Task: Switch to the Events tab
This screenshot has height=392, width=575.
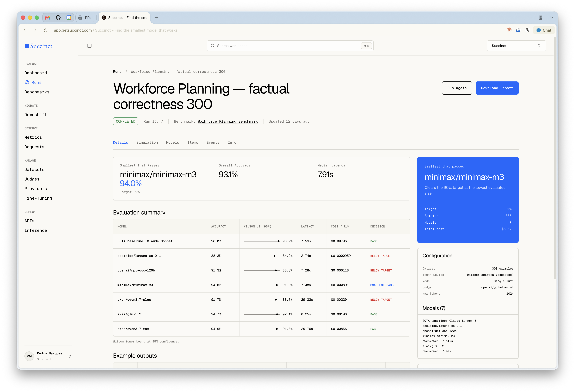Action: point(213,142)
